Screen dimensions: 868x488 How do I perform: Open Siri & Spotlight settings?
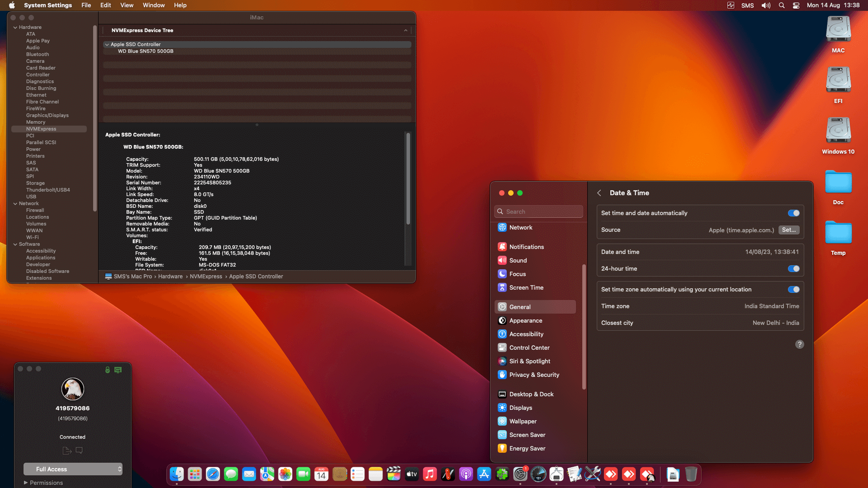coord(535,361)
